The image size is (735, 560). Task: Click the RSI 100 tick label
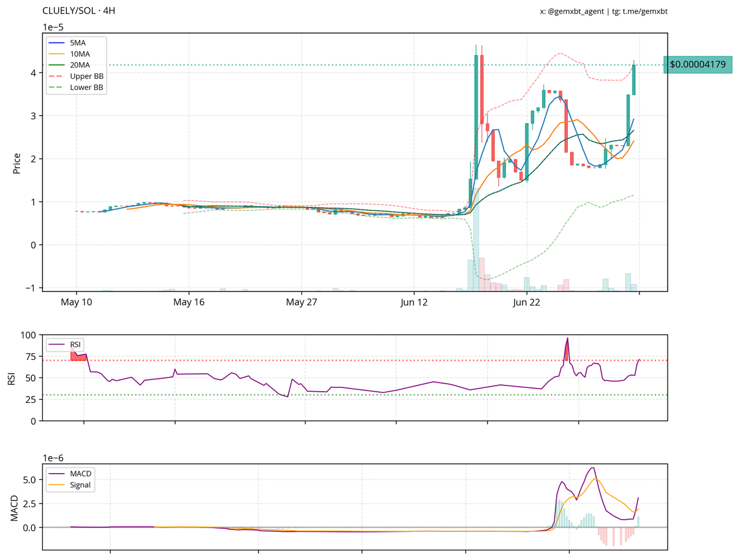coord(29,335)
